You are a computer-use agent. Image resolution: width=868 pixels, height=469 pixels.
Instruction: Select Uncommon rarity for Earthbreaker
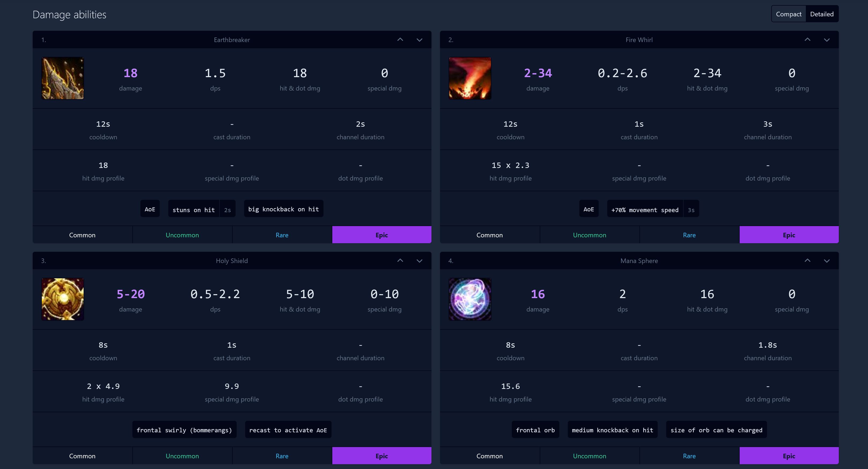pos(182,235)
